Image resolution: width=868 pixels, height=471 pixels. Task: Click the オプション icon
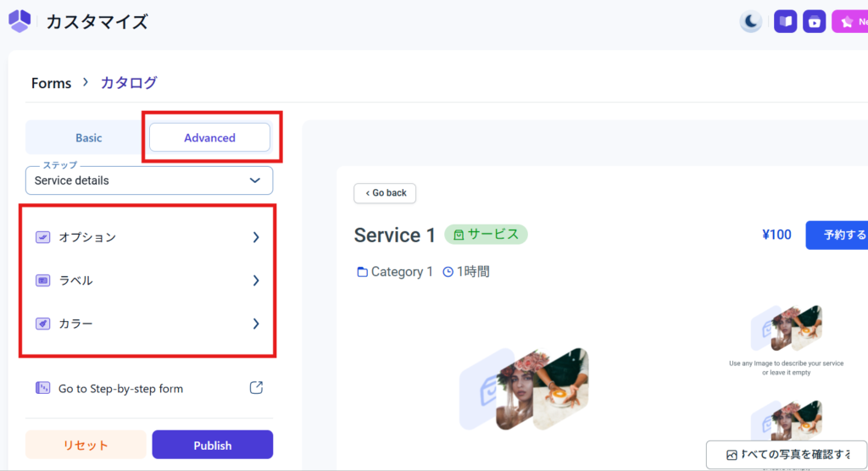click(x=42, y=238)
